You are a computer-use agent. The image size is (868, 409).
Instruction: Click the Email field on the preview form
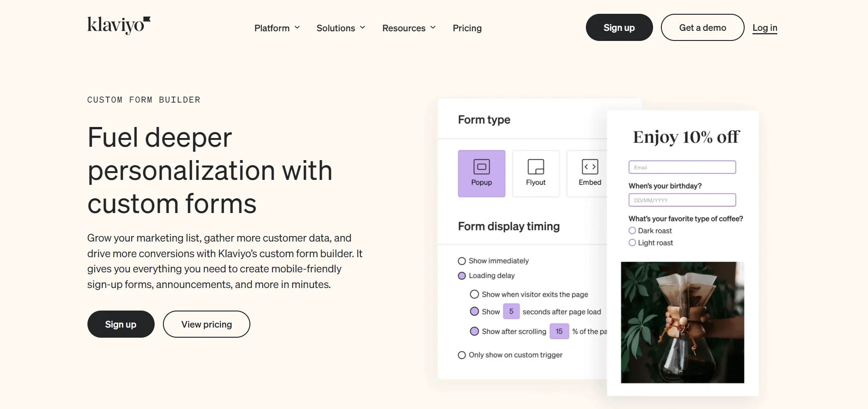click(682, 167)
